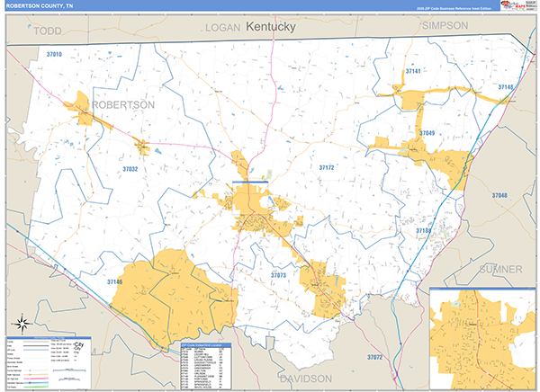
Task: Click the large 'City' sample in the legend
Action: click(x=79, y=345)
